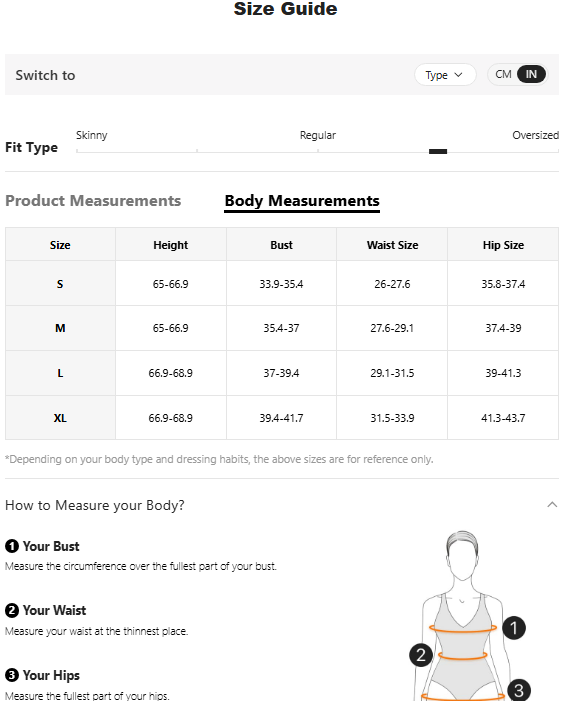Click hips marker 3 on body diagram
The width and height of the screenshot is (566, 713).
(519, 690)
